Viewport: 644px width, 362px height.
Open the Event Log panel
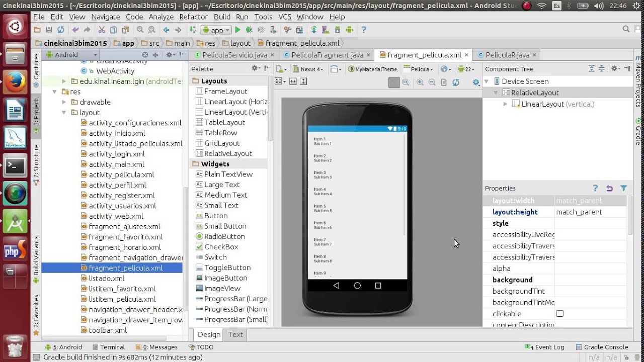pos(544,347)
